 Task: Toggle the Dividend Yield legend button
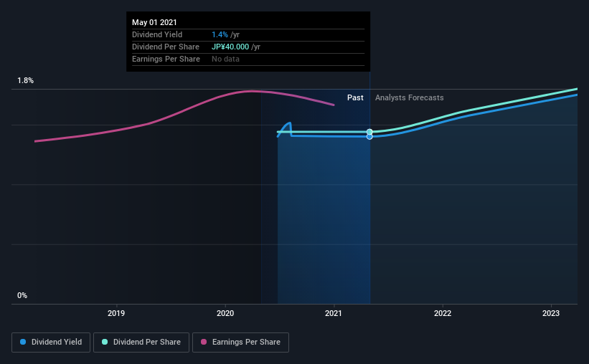tap(51, 343)
